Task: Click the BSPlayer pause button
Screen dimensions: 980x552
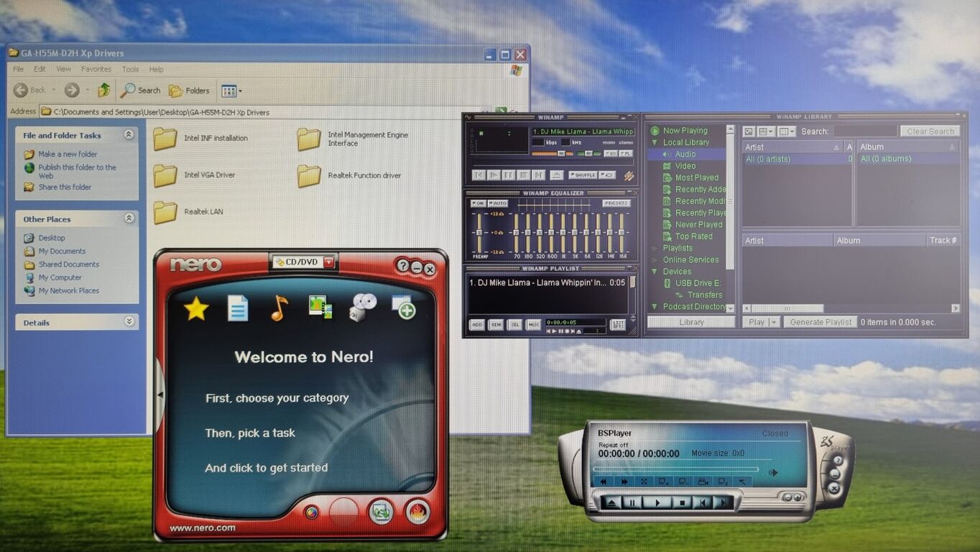Action: point(633,502)
